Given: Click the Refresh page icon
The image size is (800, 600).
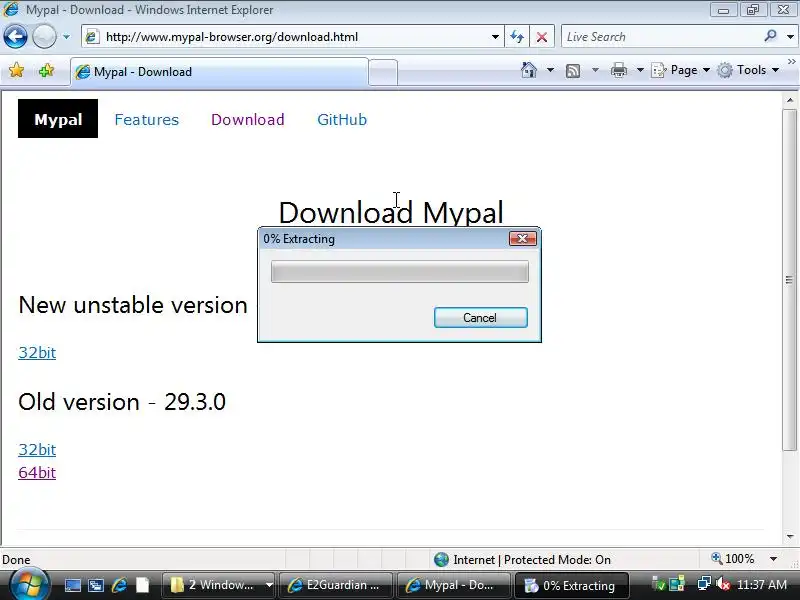Looking at the screenshot, I should click(x=517, y=37).
